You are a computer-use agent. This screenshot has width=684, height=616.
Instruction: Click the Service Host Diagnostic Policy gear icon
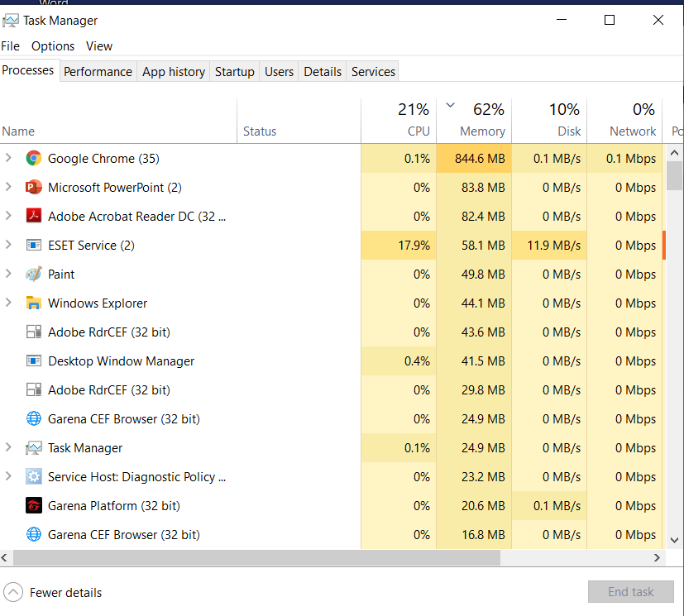(x=34, y=476)
